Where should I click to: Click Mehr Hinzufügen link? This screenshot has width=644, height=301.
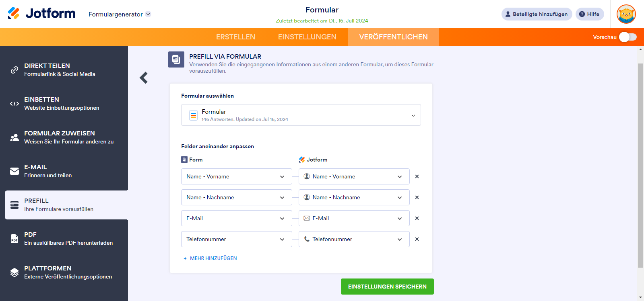[x=210, y=258]
